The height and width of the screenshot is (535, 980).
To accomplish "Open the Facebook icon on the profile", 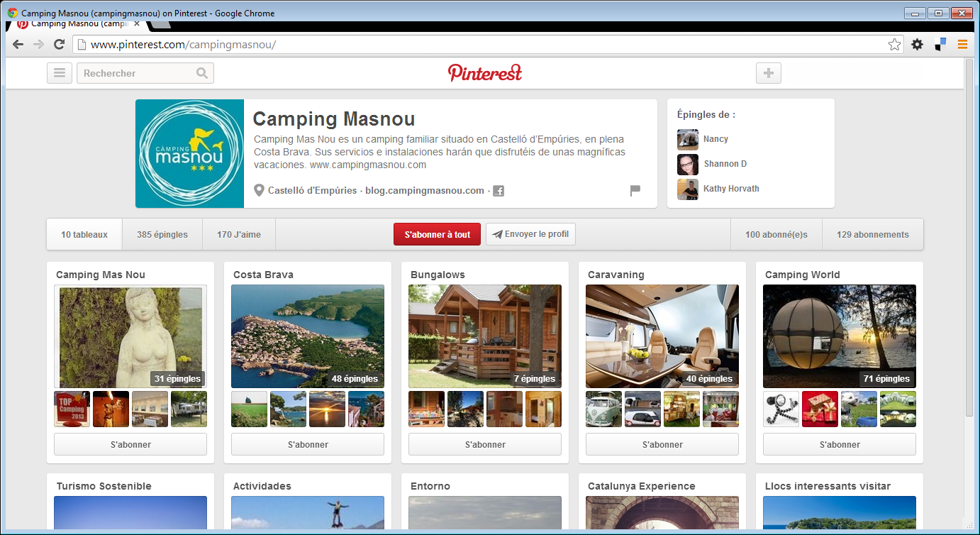I will pyautogui.click(x=499, y=191).
